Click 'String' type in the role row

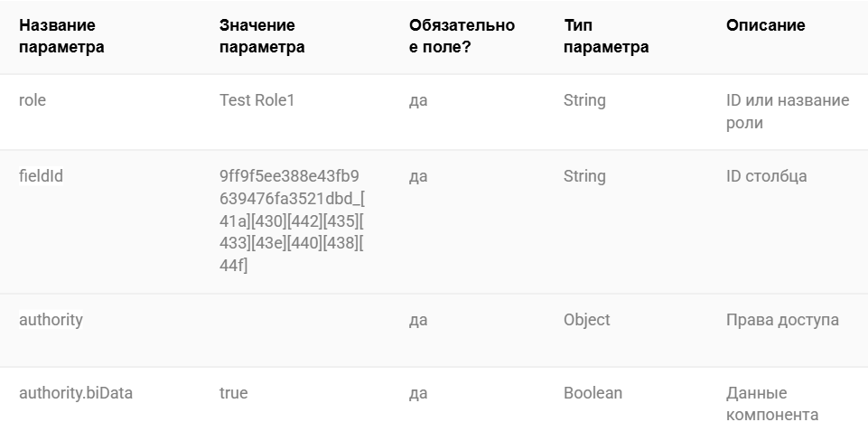click(584, 100)
